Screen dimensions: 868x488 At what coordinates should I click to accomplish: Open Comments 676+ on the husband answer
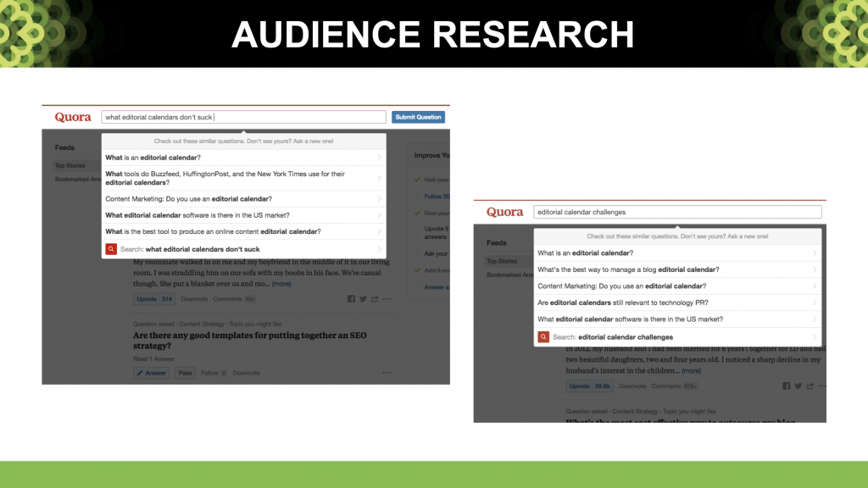(x=675, y=386)
